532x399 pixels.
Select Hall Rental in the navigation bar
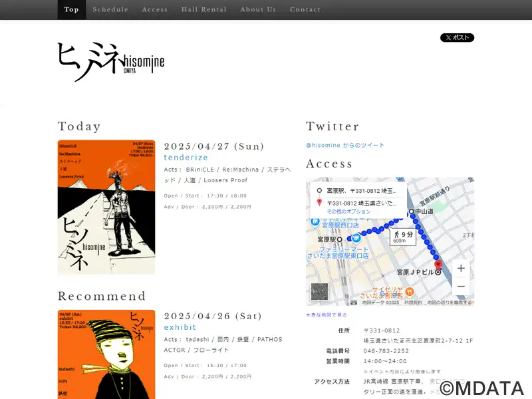point(204,9)
